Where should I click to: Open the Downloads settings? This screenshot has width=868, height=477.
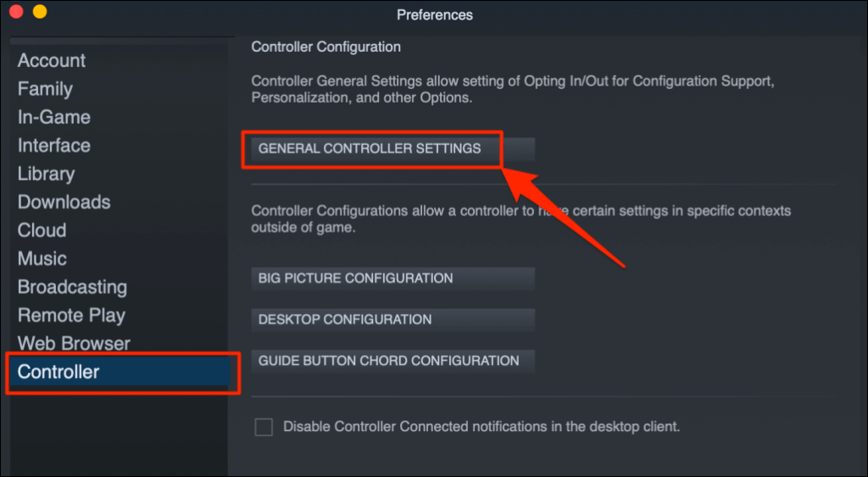point(64,202)
